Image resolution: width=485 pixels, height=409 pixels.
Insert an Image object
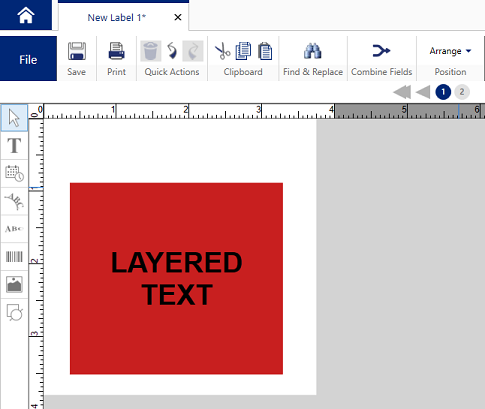tap(14, 284)
